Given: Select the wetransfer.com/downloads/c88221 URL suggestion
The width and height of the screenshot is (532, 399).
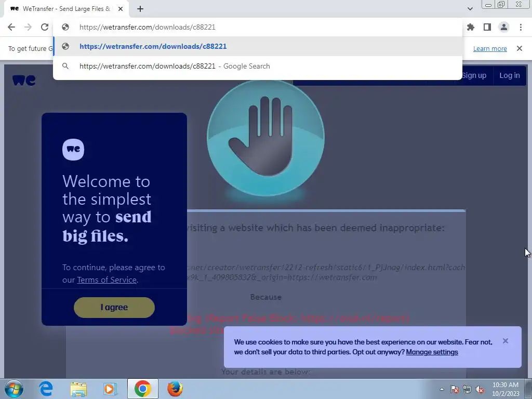Looking at the screenshot, I should point(258,46).
